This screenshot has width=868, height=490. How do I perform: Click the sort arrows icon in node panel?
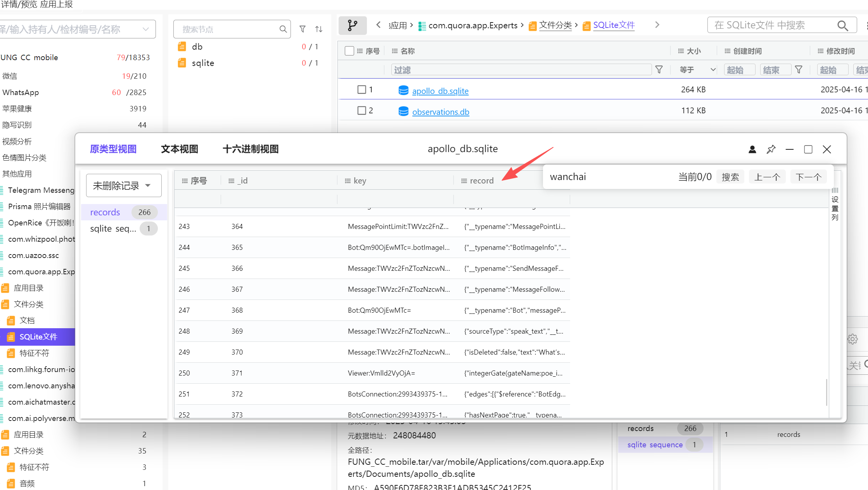click(319, 29)
